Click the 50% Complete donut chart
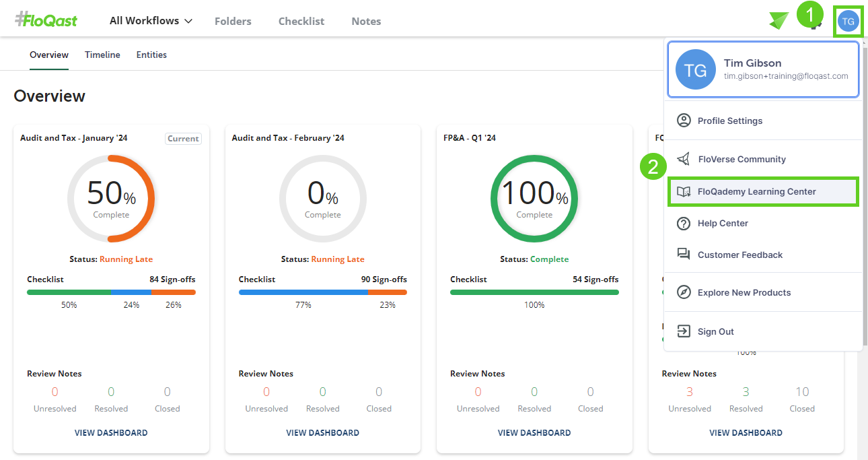The image size is (868, 460). point(111,198)
